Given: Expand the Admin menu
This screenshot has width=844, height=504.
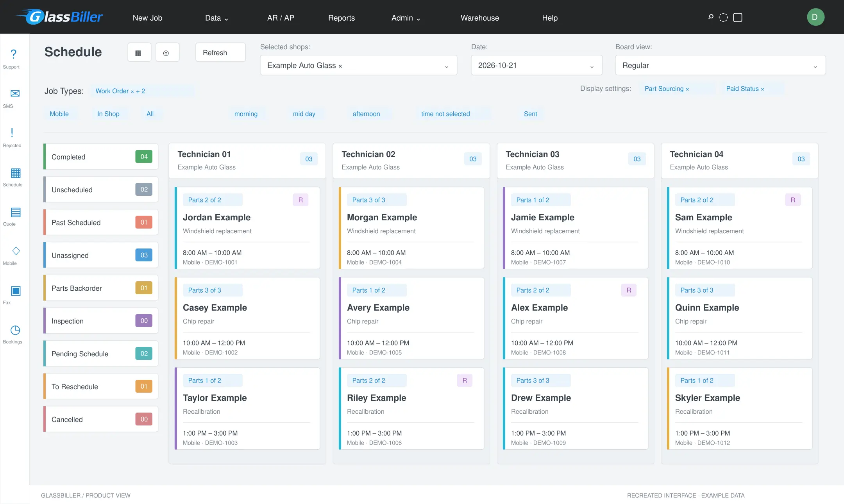Looking at the screenshot, I should 406,18.
